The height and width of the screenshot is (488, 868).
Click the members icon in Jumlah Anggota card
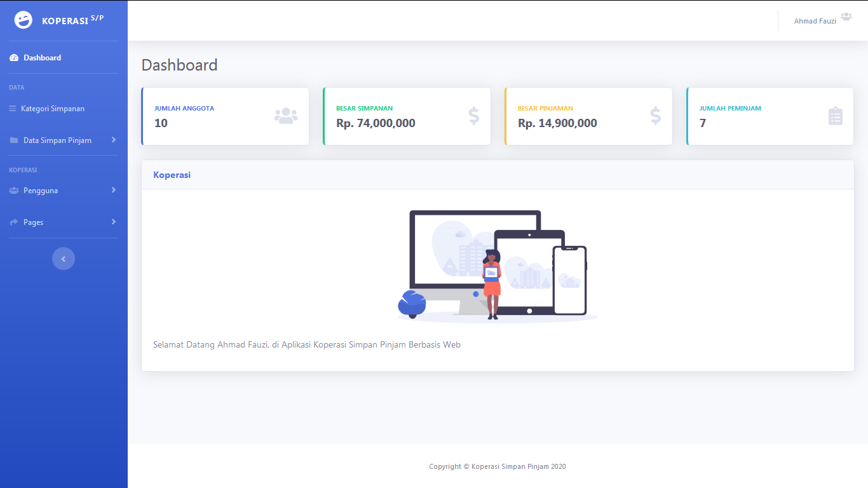point(285,116)
